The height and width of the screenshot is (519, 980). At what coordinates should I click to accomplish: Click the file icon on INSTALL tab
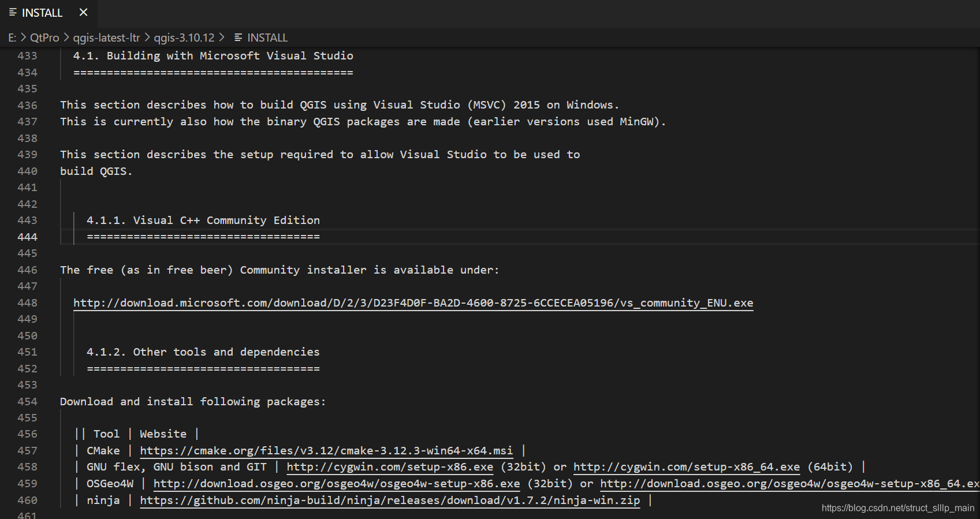(x=13, y=12)
